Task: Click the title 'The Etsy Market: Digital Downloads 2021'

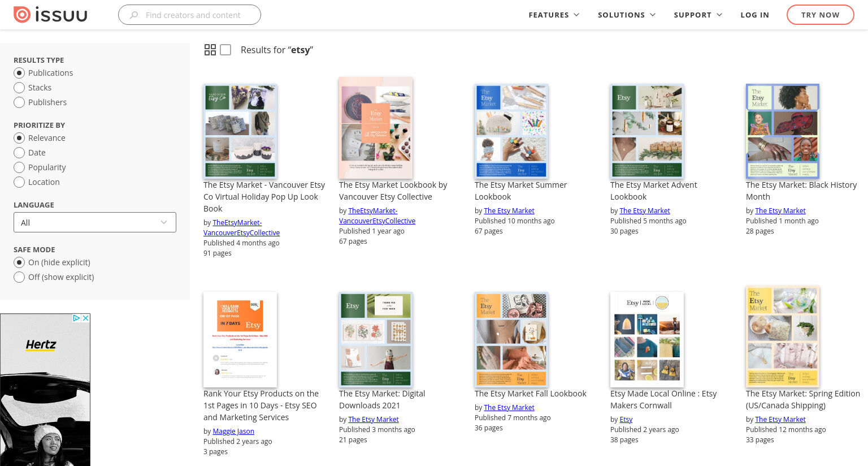Action: [x=382, y=399]
